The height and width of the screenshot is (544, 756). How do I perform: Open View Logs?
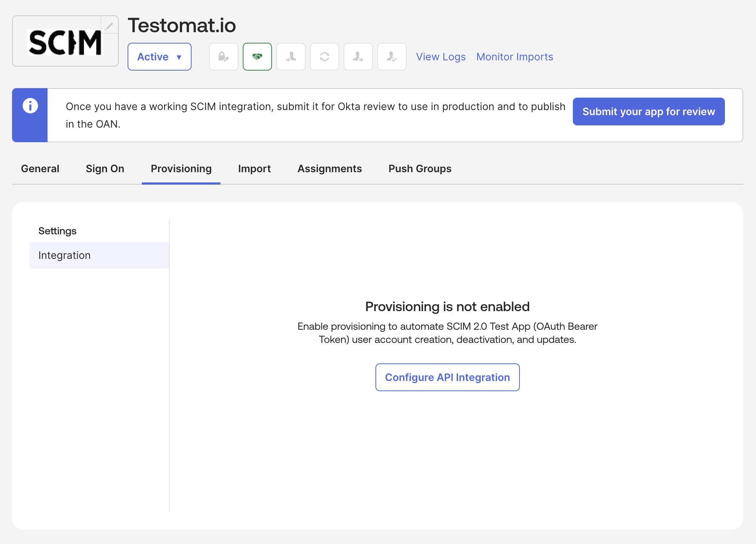(441, 57)
